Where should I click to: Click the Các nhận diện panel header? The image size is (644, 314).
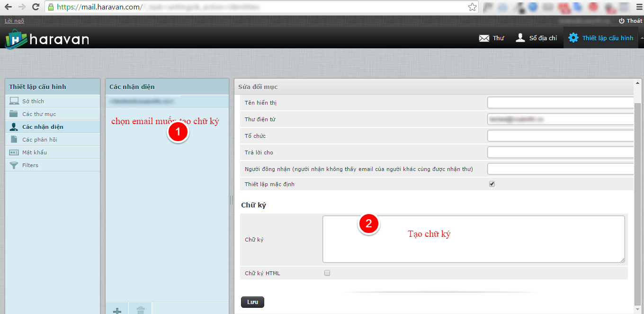[167, 87]
